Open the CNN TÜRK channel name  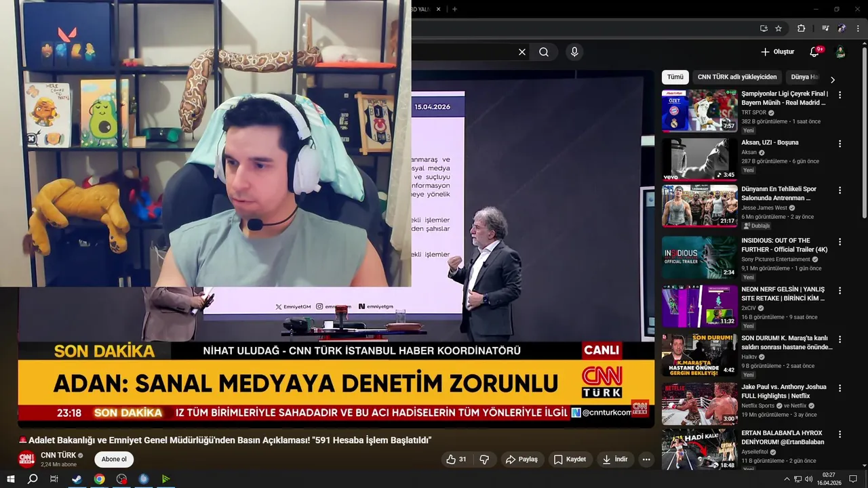58,455
